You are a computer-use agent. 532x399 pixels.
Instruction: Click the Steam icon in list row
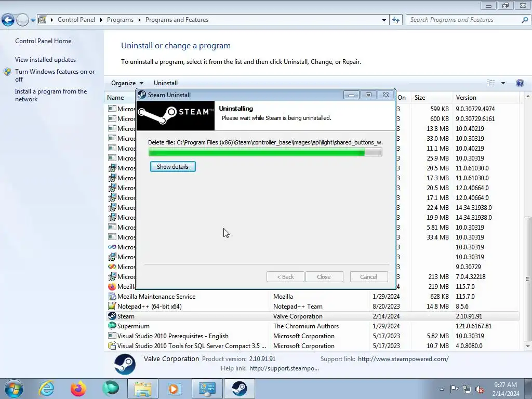coord(112,316)
